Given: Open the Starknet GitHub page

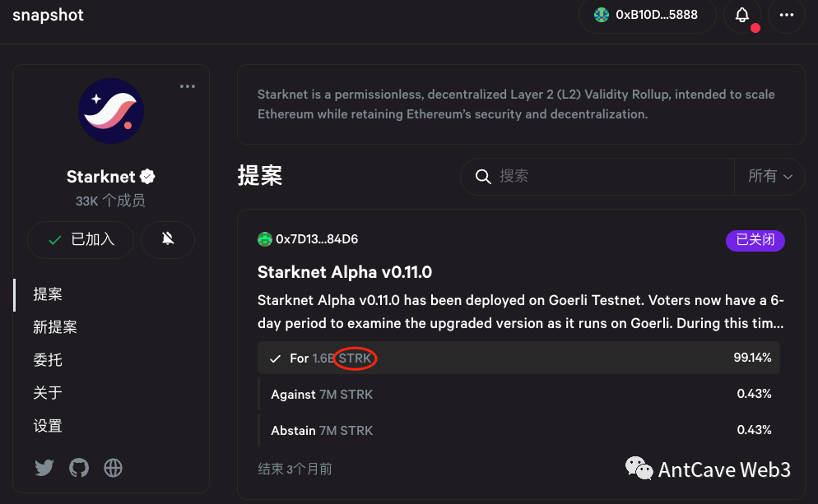Looking at the screenshot, I should pyautogui.click(x=78, y=467).
